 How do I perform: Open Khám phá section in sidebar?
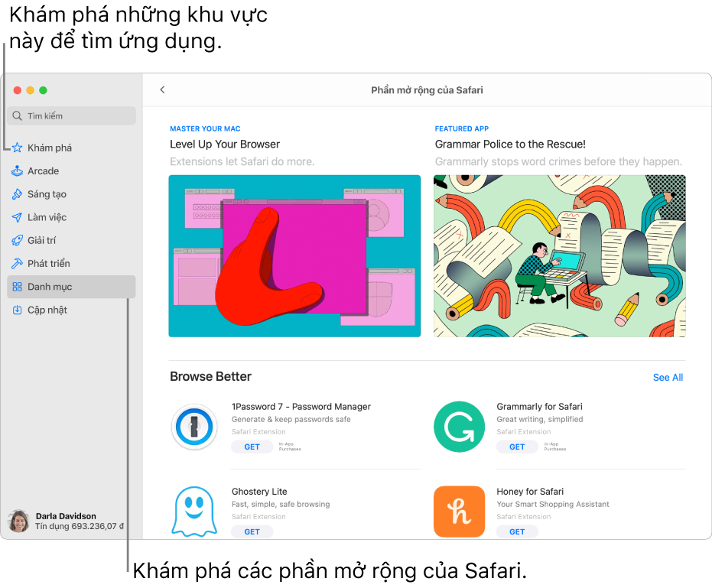point(71,148)
